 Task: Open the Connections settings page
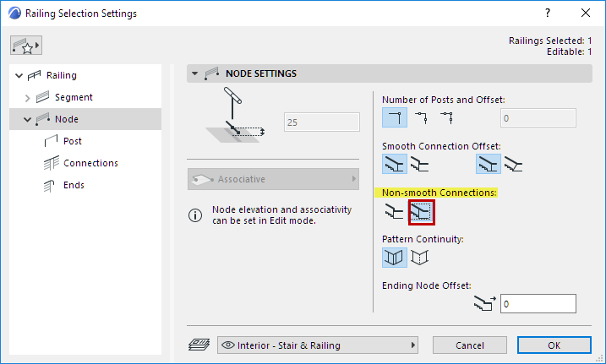click(90, 163)
